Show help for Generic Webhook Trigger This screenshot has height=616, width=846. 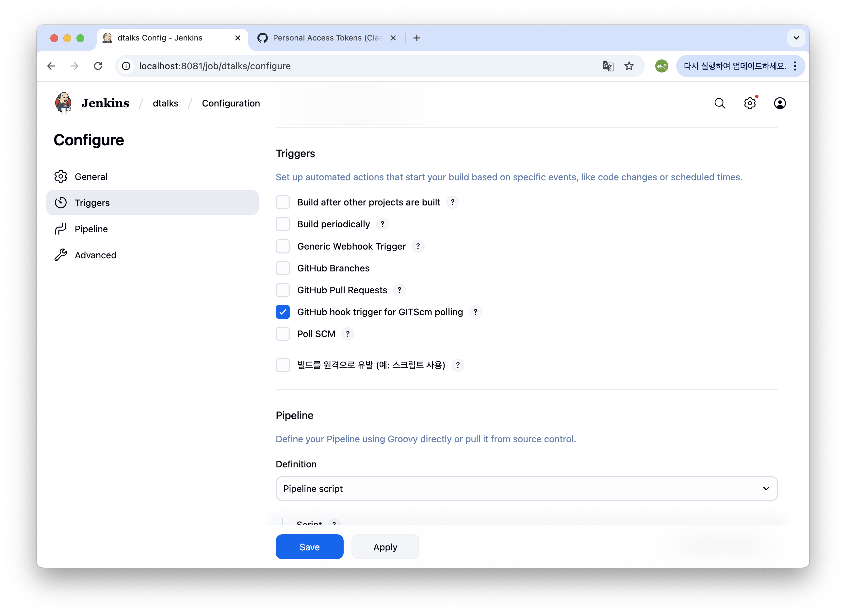click(x=418, y=247)
